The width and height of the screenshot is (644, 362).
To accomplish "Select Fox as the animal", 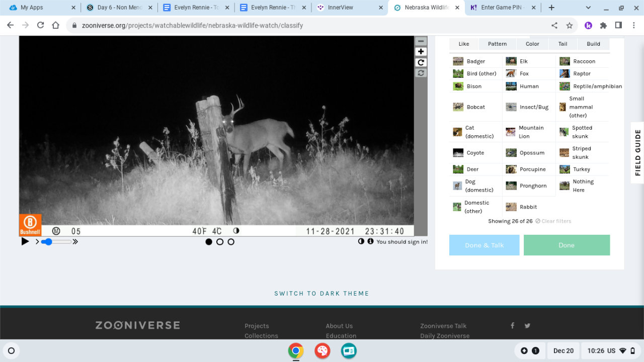I will [x=529, y=73].
